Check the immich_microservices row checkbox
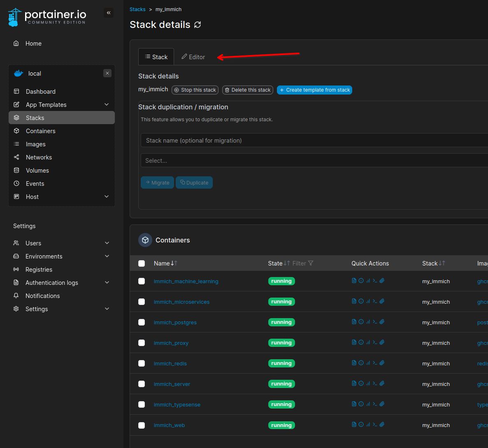The height and width of the screenshot is (448, 488). (x=142, y=302)
